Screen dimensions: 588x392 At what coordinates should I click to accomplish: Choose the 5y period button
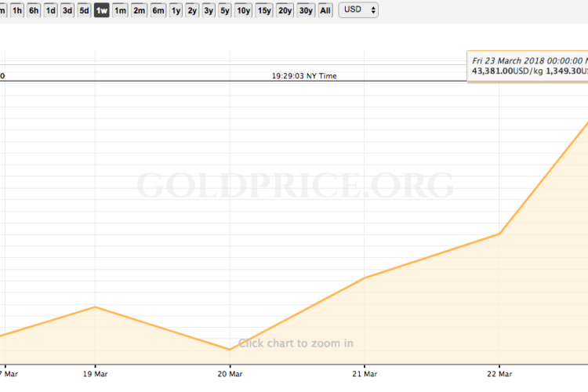tap(225, 10)
